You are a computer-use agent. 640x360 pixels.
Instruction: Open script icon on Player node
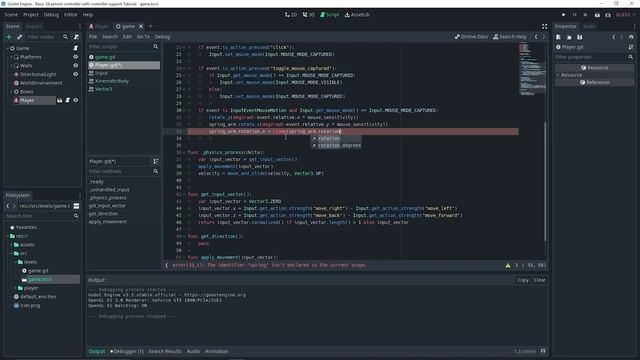click(x=68, y=100)
